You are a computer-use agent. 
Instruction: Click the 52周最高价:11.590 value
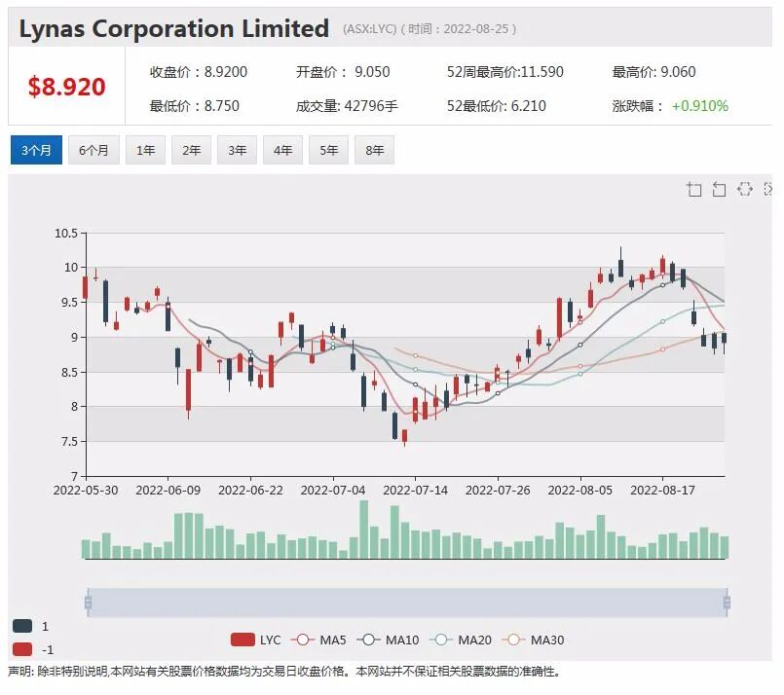pos(505,72)
